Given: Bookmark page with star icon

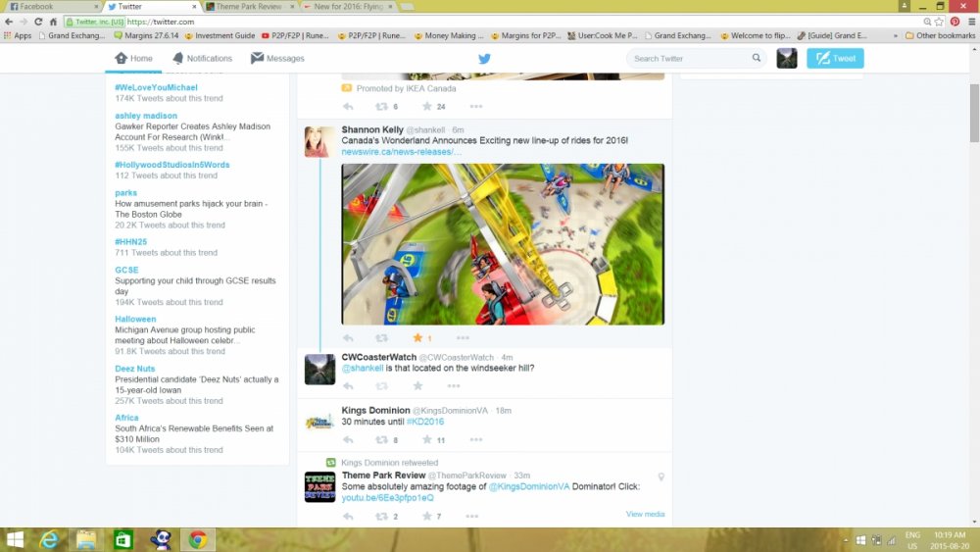Looking at the screenshot, I should point(939,22).
